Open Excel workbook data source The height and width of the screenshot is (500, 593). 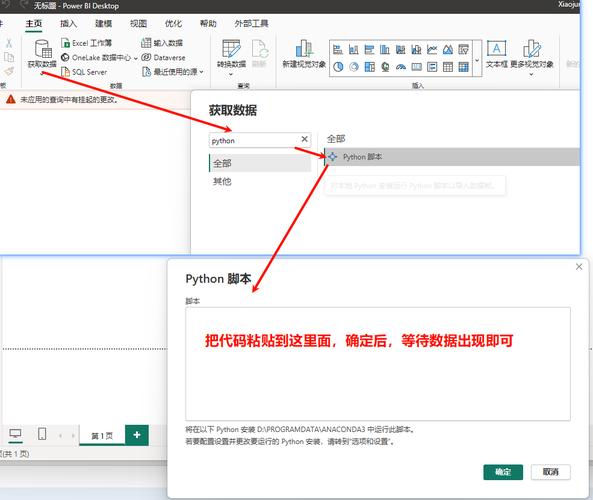click(x=86, y=43)
